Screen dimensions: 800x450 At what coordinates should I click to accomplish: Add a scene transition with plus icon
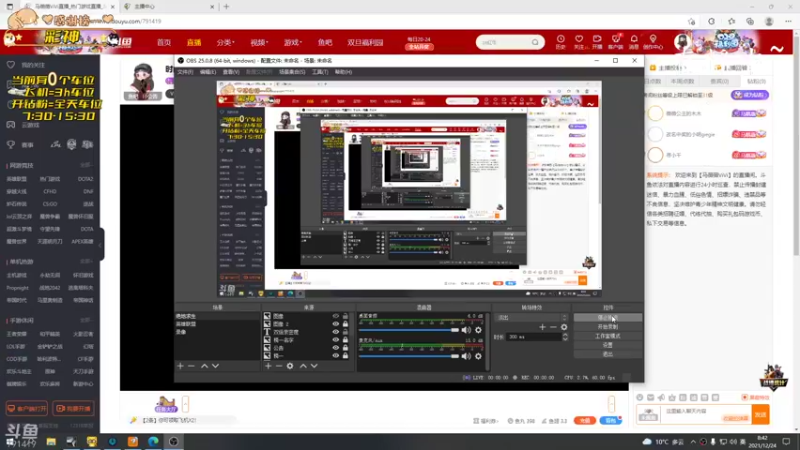(542, 327)
